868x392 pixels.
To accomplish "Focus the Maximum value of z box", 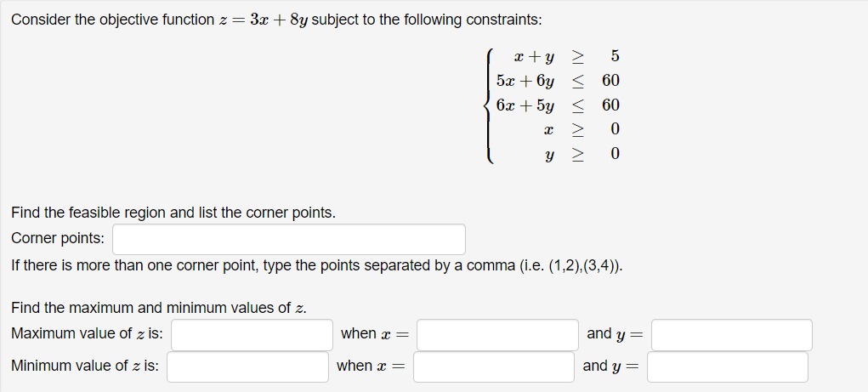I will (x=252, y=335).
